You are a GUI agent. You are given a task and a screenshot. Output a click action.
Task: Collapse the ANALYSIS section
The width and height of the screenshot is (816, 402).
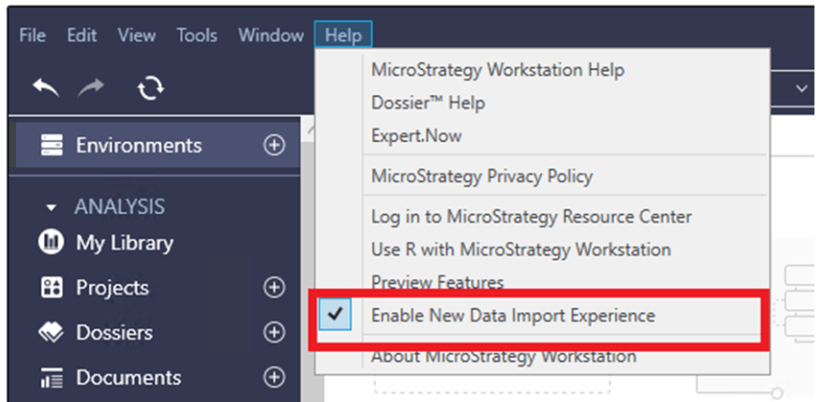click(50, 208)
